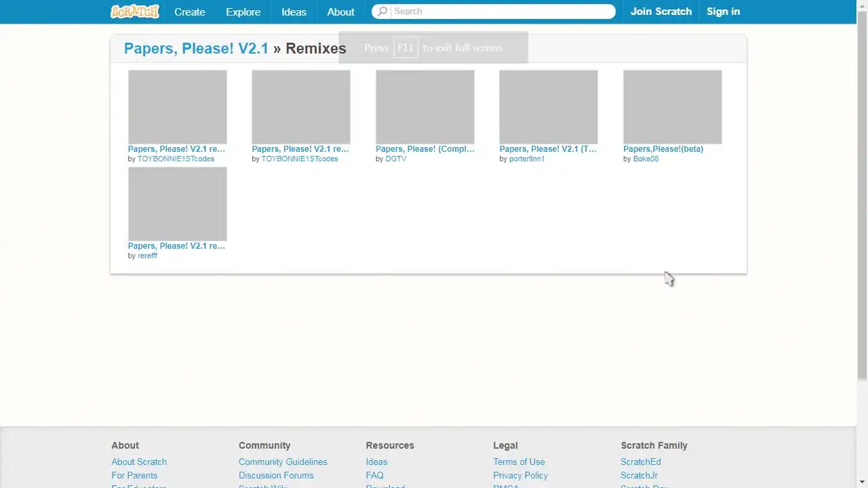Image resolution: width=868 pixels, height=488 pixels.
Task: Open Community Guidelines footer link
Action: (283, 462)
